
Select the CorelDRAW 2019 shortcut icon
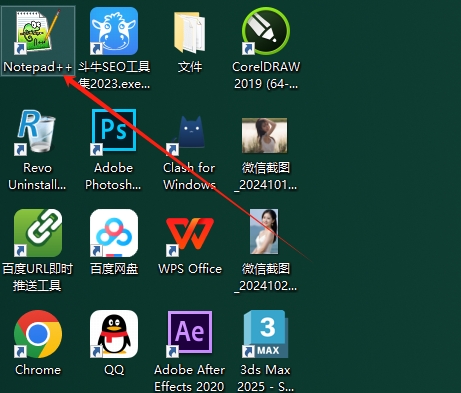click(266, 31)
